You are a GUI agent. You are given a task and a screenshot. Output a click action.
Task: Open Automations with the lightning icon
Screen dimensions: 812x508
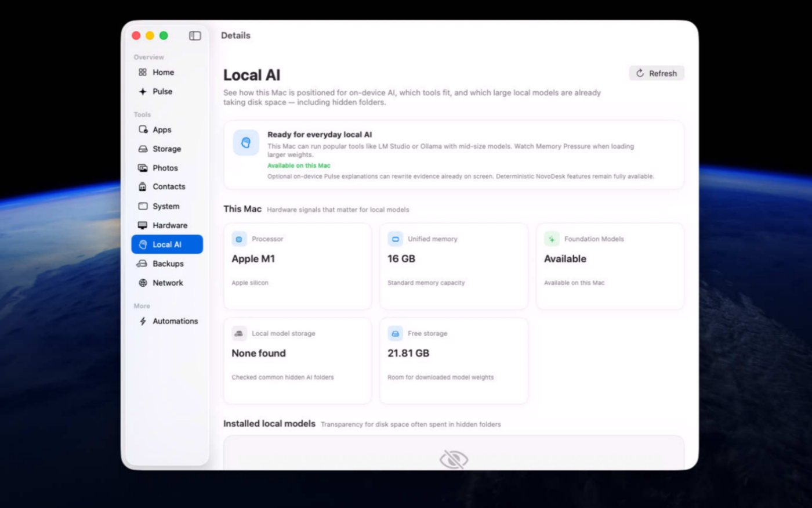coord(167,321)
